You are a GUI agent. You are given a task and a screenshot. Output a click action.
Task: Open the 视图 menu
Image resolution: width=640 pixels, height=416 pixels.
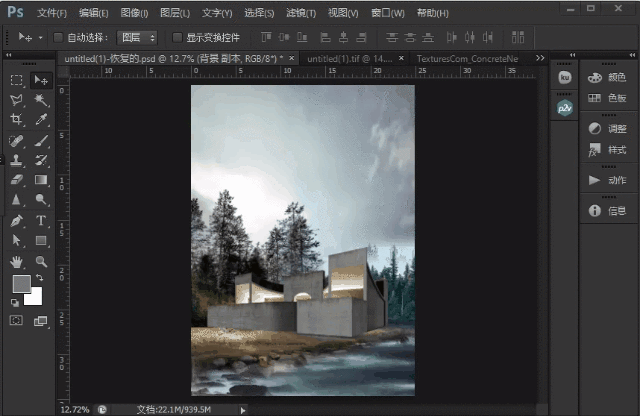343,13
